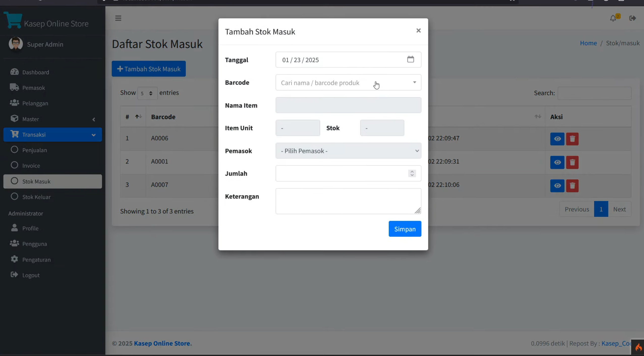
Task: Select Stok Keluar submenu item
Action: [x=52, y=197]
